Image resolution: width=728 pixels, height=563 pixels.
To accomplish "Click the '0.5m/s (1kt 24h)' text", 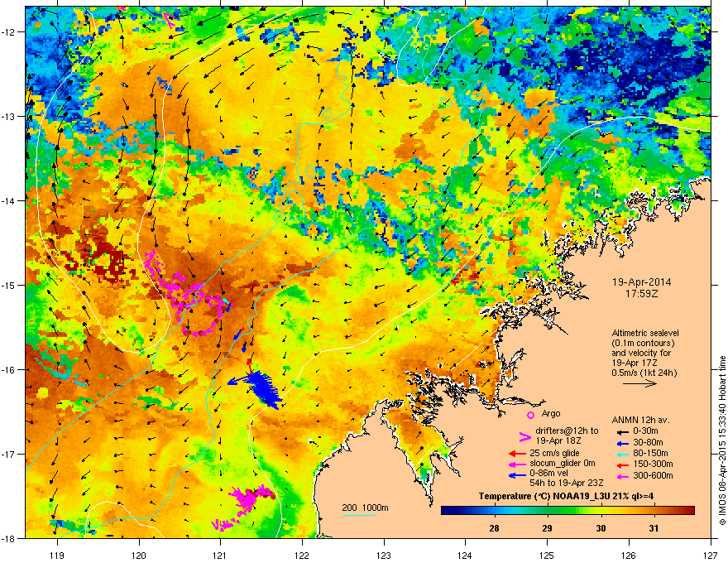I will coord(644,373).
